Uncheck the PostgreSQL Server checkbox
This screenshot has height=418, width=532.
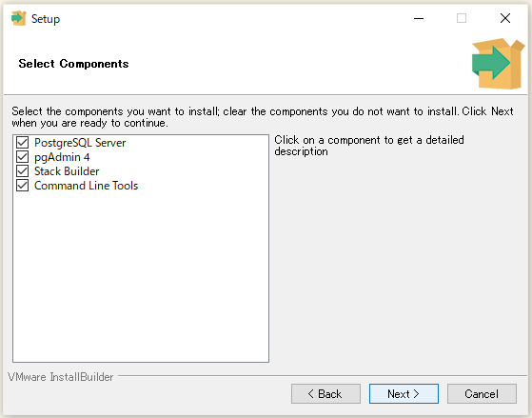point(23,143)
